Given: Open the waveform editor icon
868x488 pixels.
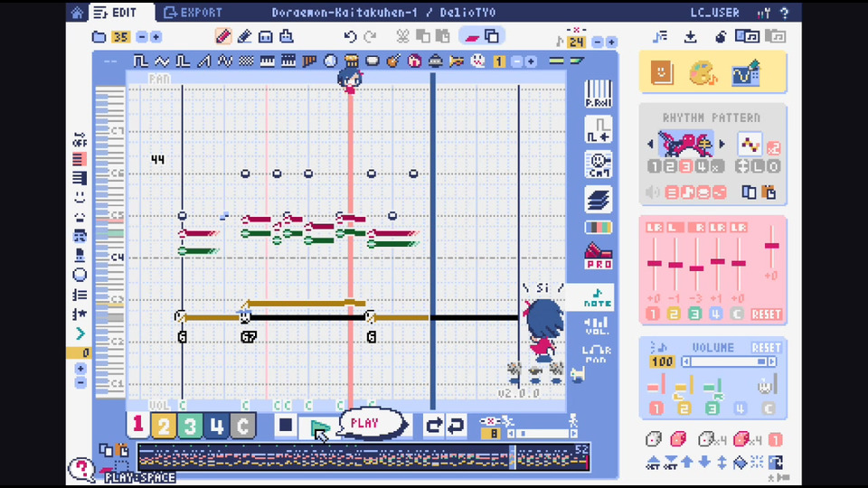Looking at the screenshot, I should (x=746, y=72).
